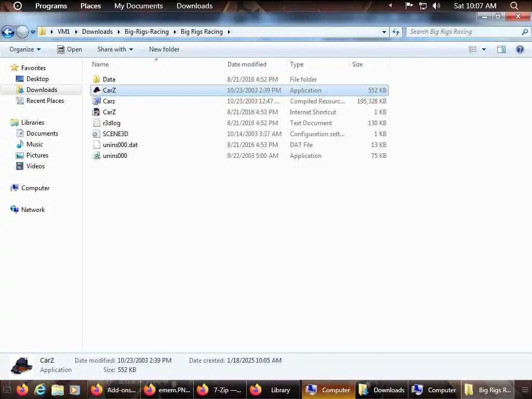The image size is (532, 399).
Task: Select the Carz Compiled Resource file icon
Action: tap(96, 101)
